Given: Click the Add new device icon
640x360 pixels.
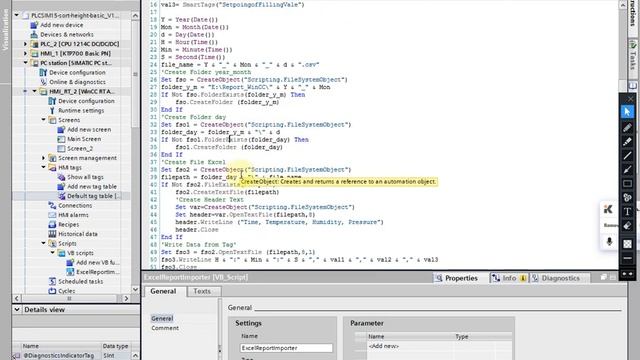Looking at the screenshot, I should [x=34, y=25].
